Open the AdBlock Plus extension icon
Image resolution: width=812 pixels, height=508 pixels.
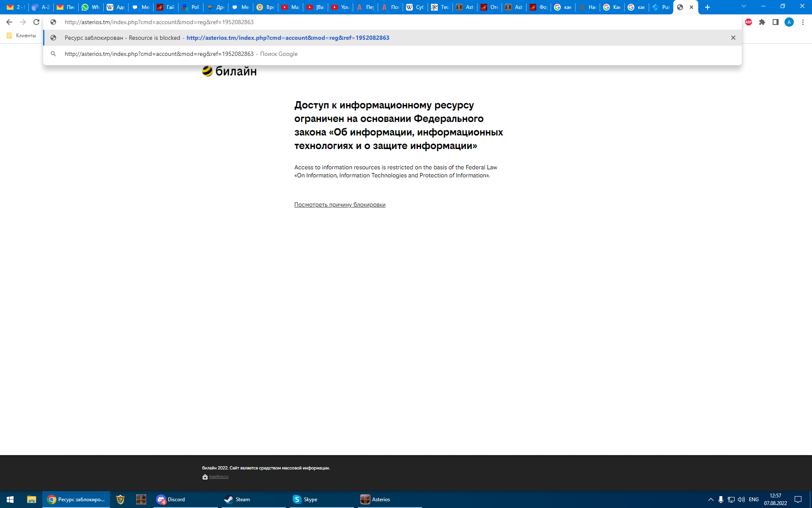749,22
